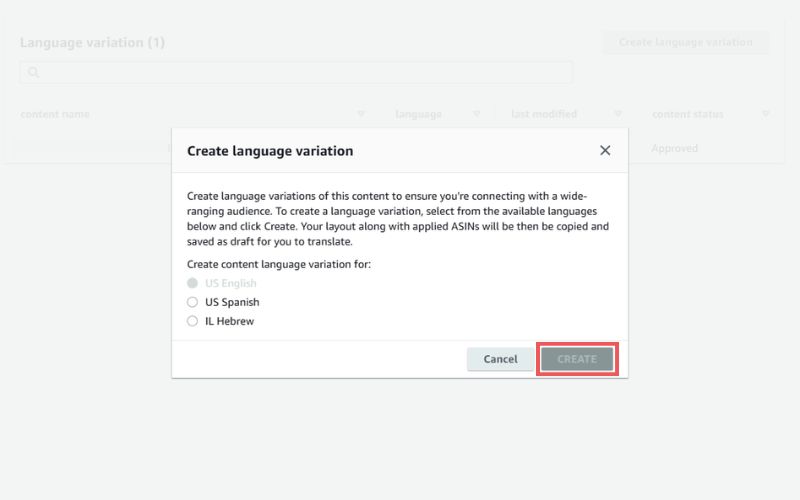Click the Approved status cell
Image resolution: width=800 pixels, height=500 pixels.
674,148
